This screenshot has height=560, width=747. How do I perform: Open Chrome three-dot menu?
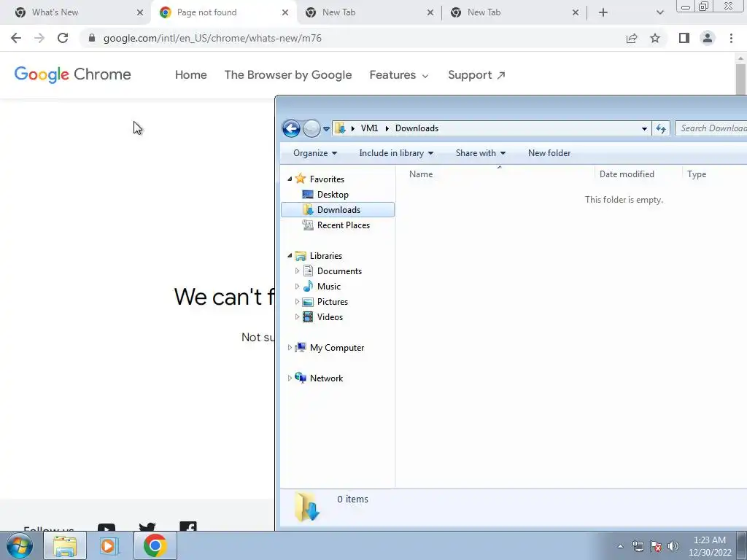pyautogui.click(x=731, y=38)
